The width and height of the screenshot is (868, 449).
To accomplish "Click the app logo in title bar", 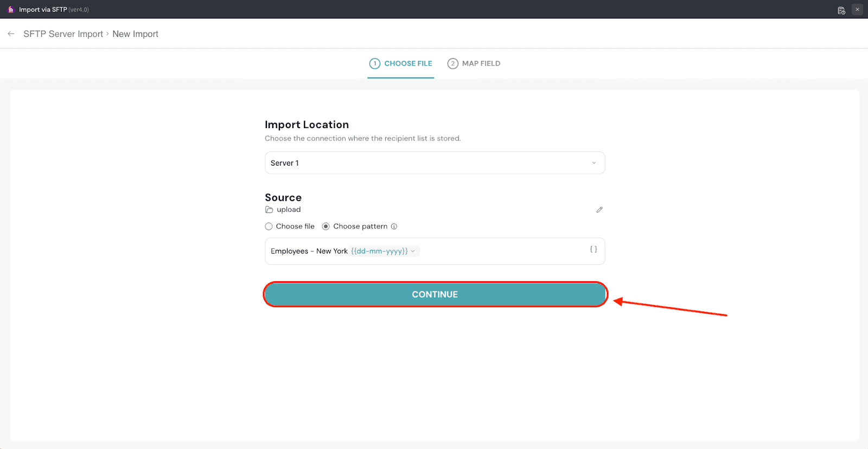I will pyautogui.click(x=10, y=9).
